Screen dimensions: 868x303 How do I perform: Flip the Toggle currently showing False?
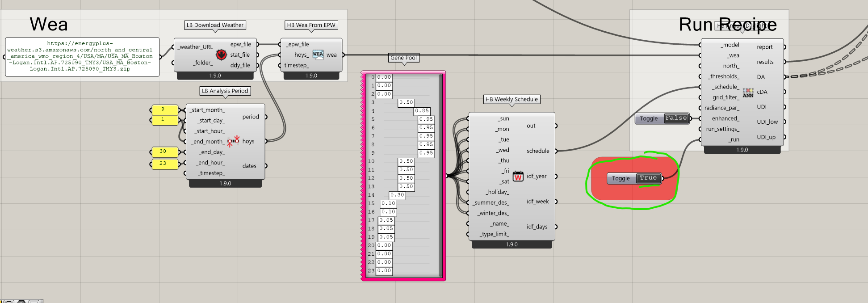[x=675, y=118]
